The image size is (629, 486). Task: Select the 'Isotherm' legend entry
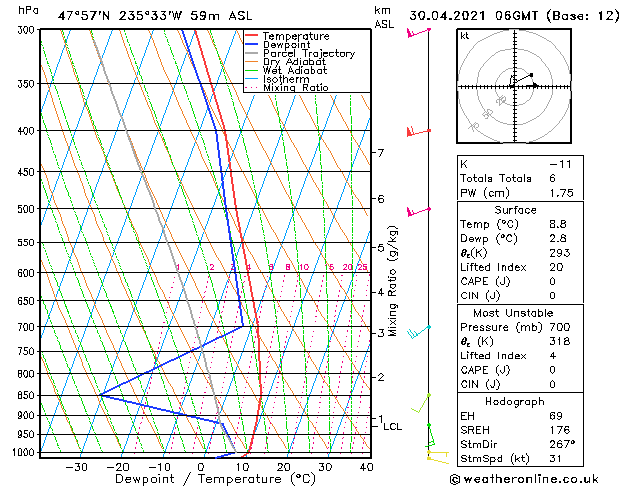coord(286,79)
